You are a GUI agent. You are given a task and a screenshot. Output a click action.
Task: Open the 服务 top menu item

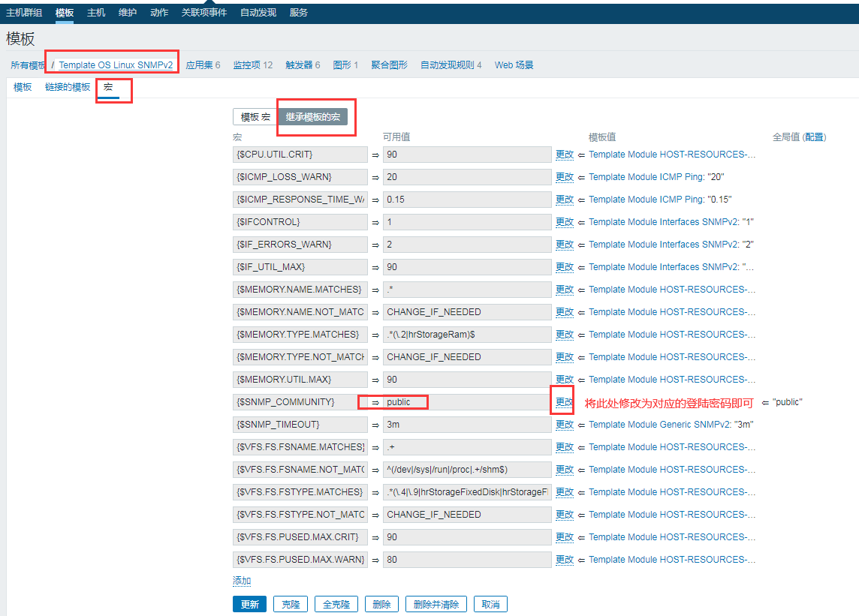(299, 13)
